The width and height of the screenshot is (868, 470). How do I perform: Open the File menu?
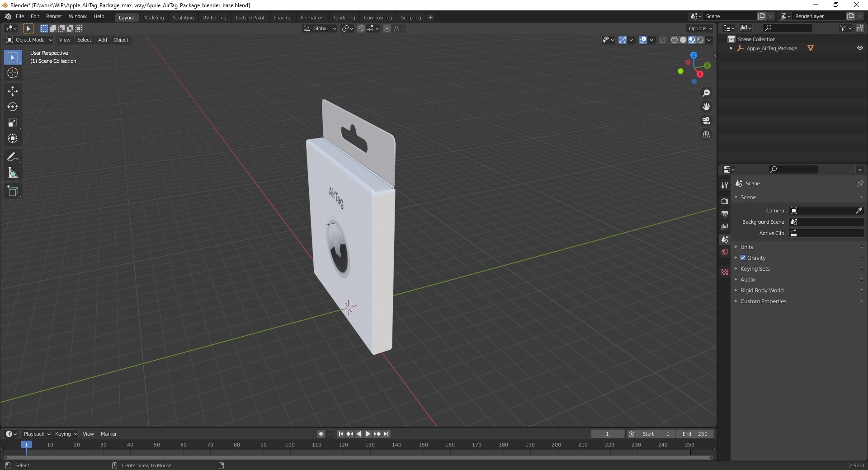pos(20,16)
